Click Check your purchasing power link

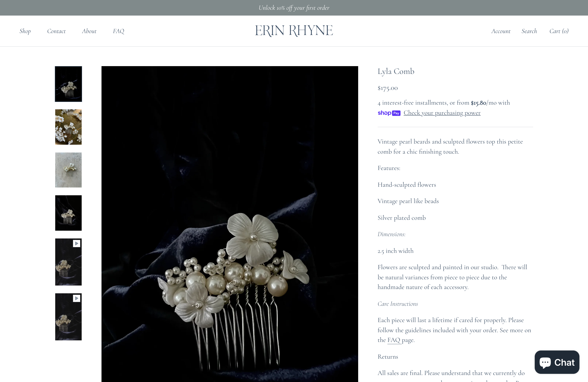coord(442,113)
